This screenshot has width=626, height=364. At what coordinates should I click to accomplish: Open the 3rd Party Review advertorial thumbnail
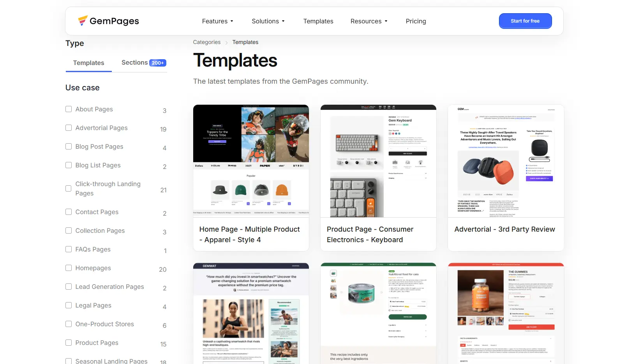pos(506,161)
